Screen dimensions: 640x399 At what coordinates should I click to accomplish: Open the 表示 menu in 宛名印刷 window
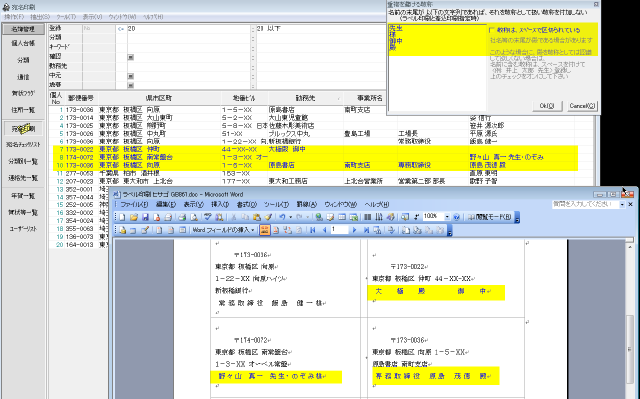coord(92,17)
